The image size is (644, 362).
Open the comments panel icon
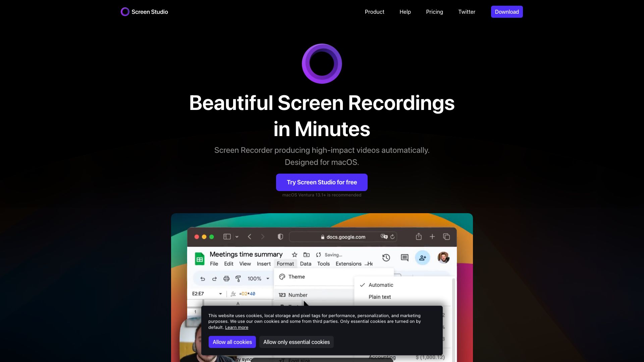pyautogui.click(x=404, y=258)
